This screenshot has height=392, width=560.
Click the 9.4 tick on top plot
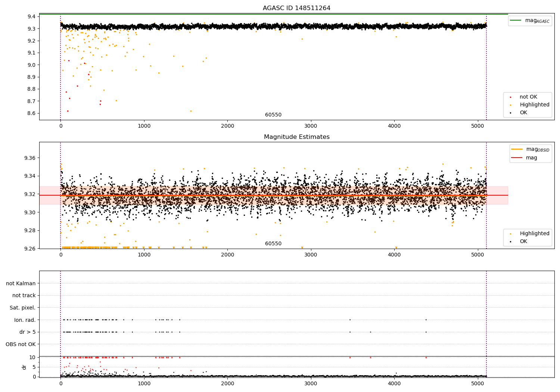pos(31,16)
